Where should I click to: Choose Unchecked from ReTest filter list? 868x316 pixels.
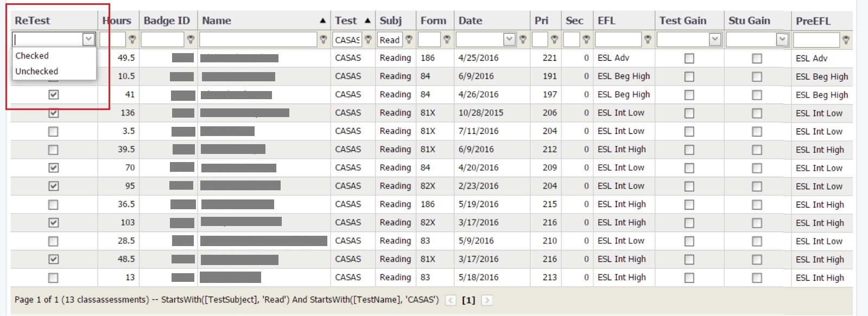36,72
